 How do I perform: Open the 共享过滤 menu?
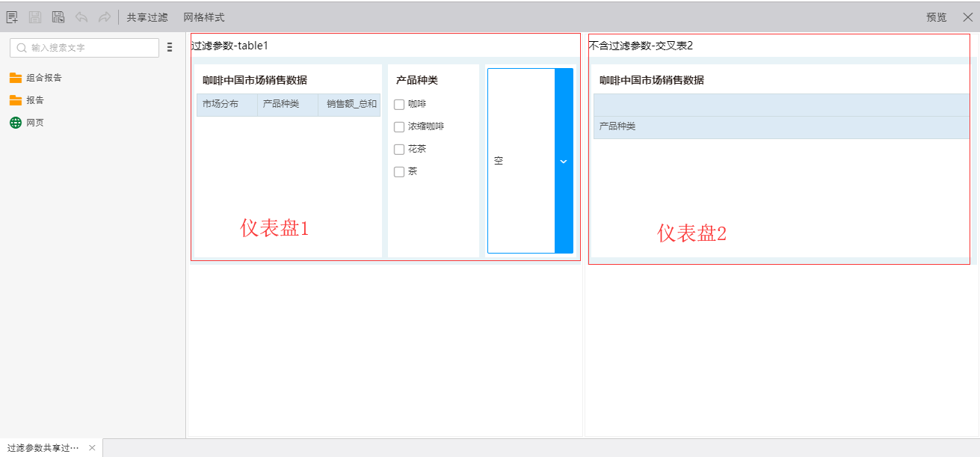pos(147,17)
